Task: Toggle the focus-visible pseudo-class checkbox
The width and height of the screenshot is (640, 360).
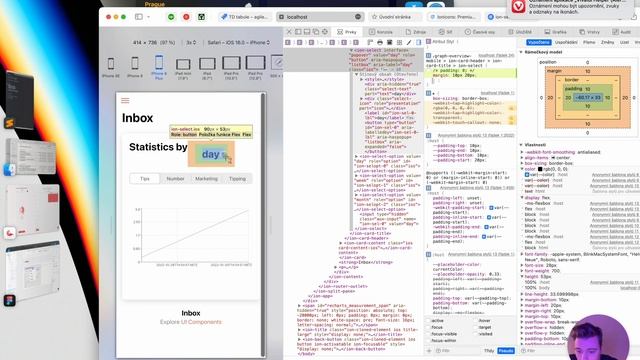Action: point(428,334)
